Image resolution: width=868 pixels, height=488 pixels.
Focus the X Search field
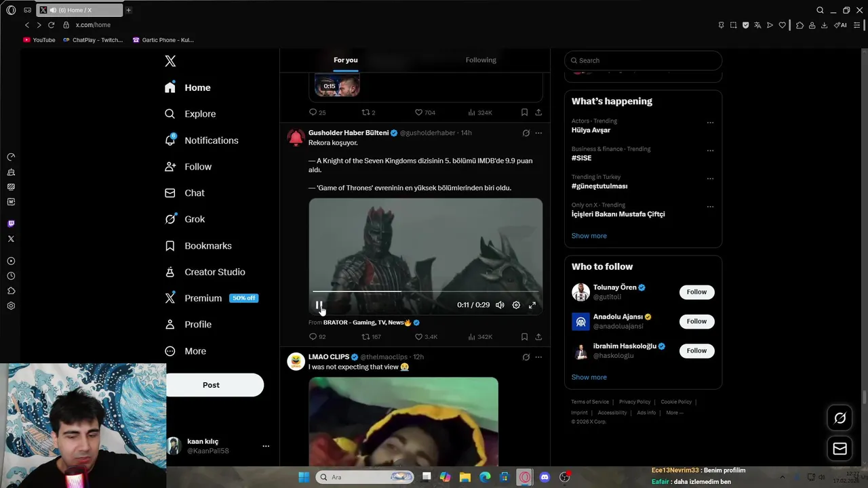point(643,60)
